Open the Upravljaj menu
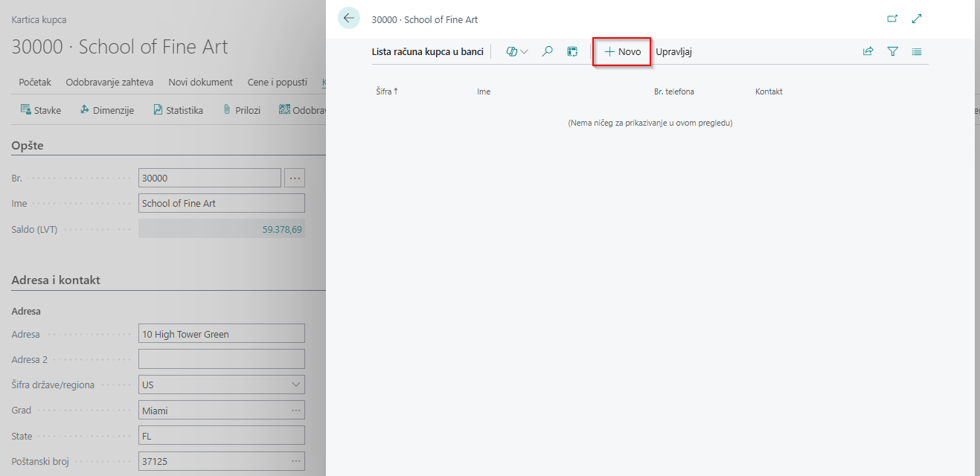Viewport: 980px width, 476px height. tap(674, 52)
